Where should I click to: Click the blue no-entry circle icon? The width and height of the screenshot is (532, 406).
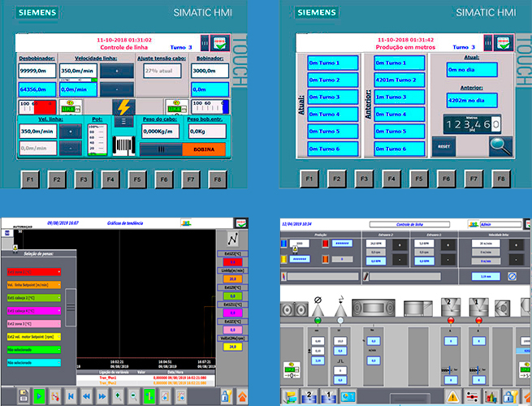pos(512,276)
